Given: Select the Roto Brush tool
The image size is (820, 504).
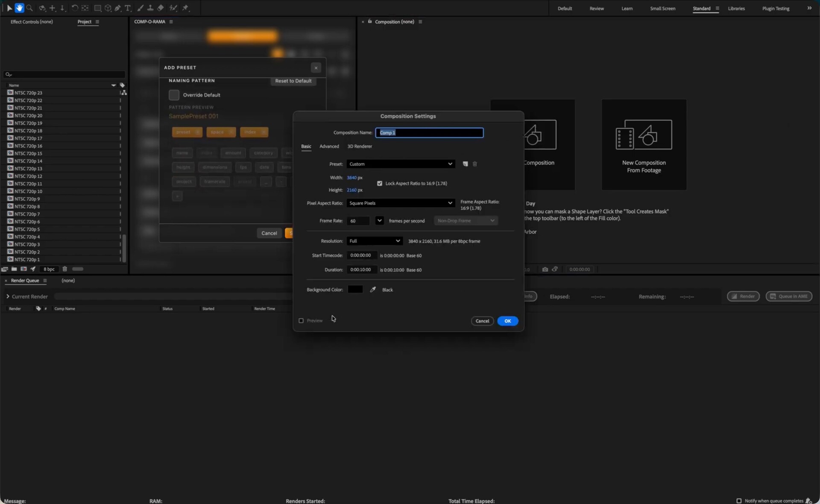Looking at the screenshot, I should pyautogui.click(x=173, y=8).
